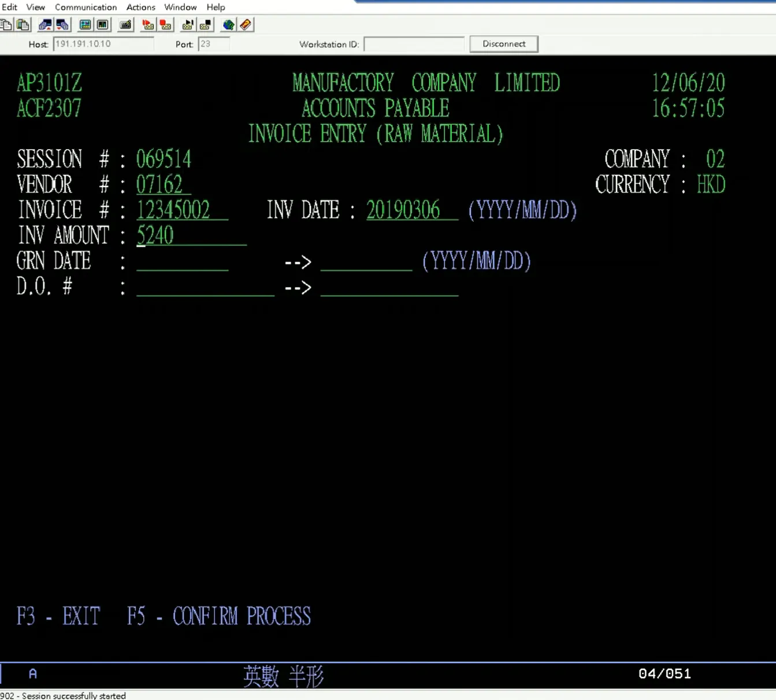The image size is (776, 700).
Task: Click the INVOICE # field 12345002
Action: [x=182, y=210]
